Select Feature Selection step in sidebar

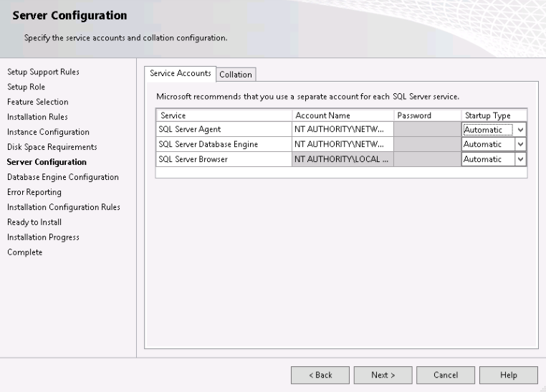pos(37,102)
